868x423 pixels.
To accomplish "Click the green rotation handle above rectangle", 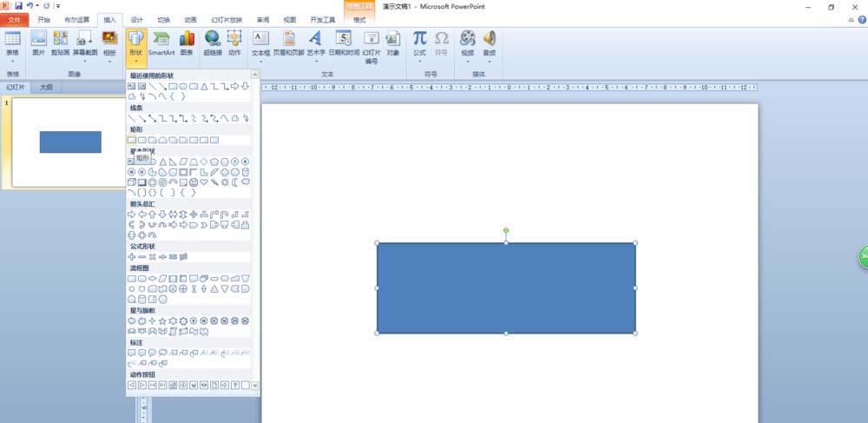I will (506, 231).
